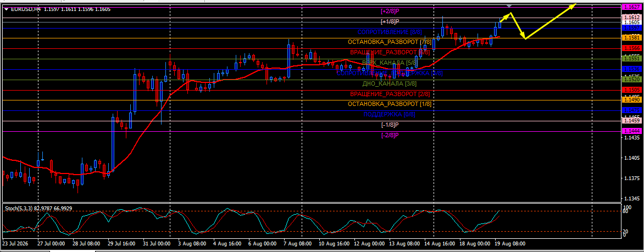
Task: Click the 23 Jul 2026 date label
Action: point(15,244)
